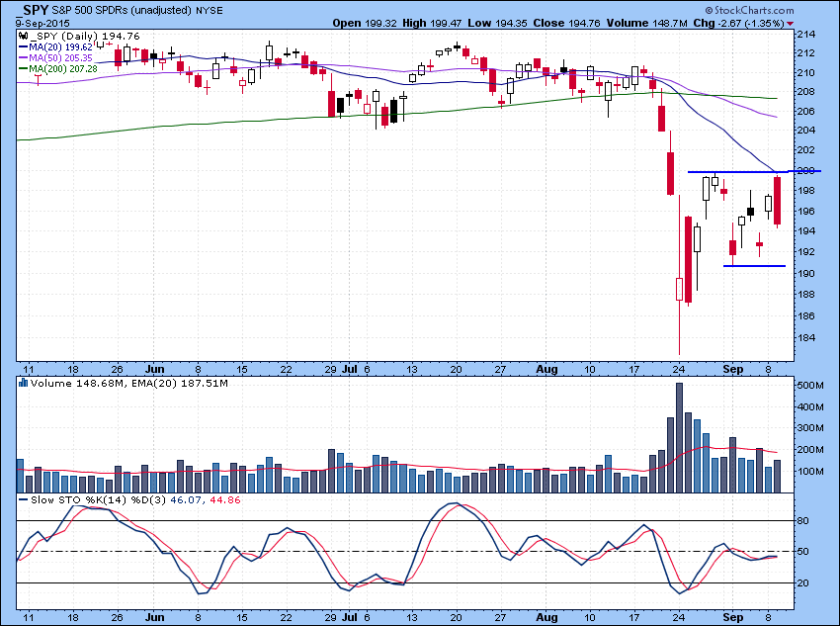Viewport: 840px width, 626px height.
Task: Click the 184 price axis label
Action: pos(806,337)
